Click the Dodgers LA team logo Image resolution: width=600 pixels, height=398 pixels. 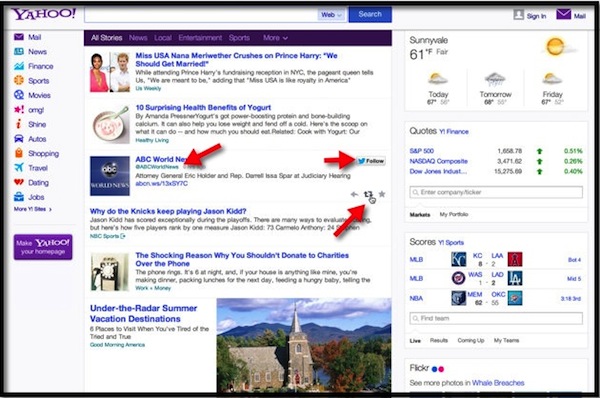(x=515, y=278)
